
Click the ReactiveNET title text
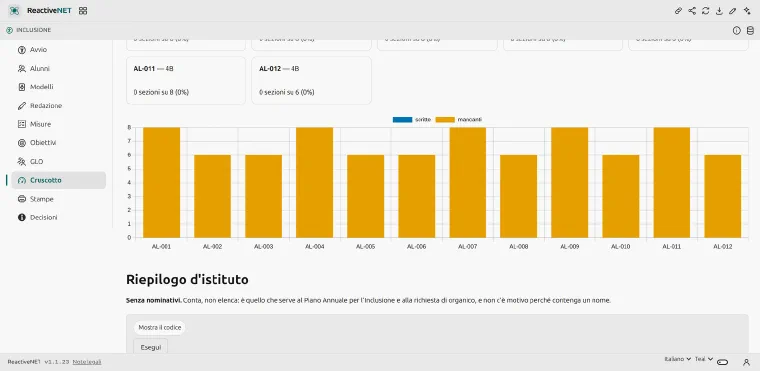tap(49, 11)
